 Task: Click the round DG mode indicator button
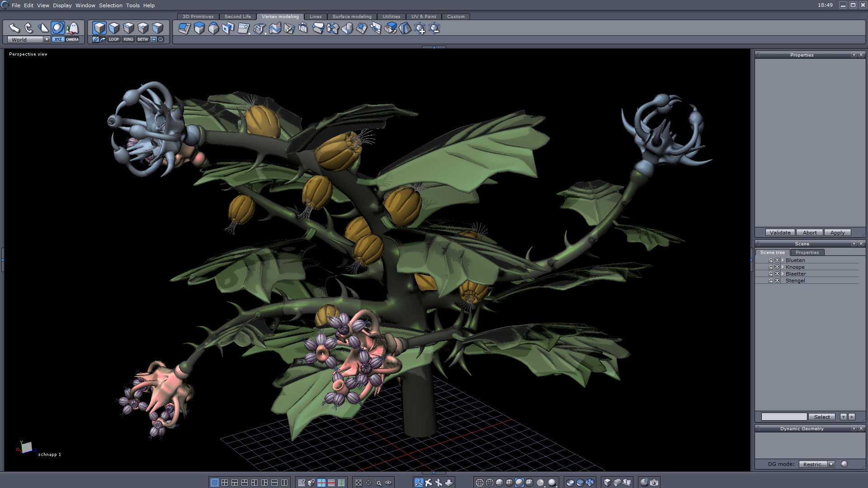coord(844,464)
